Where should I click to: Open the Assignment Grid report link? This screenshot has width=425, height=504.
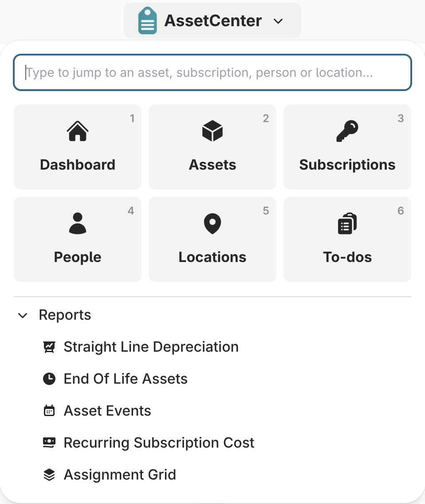[120, 475]
